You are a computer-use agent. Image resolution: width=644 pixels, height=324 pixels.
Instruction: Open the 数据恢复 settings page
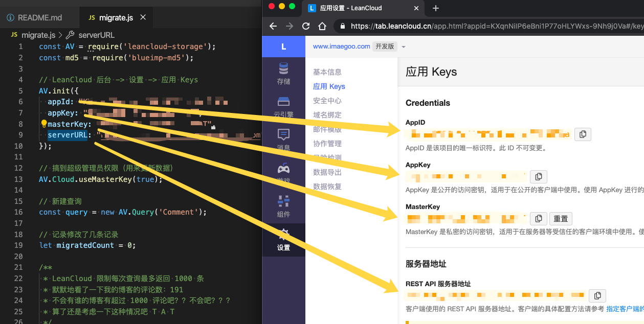327,187
